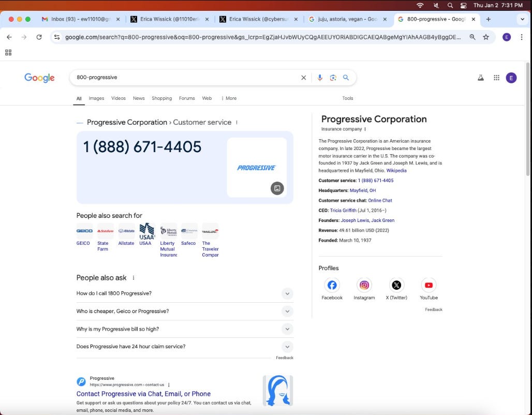Open GEICO in People also search for
This screenshot has height=415, width=532.
tap(84, 234)
